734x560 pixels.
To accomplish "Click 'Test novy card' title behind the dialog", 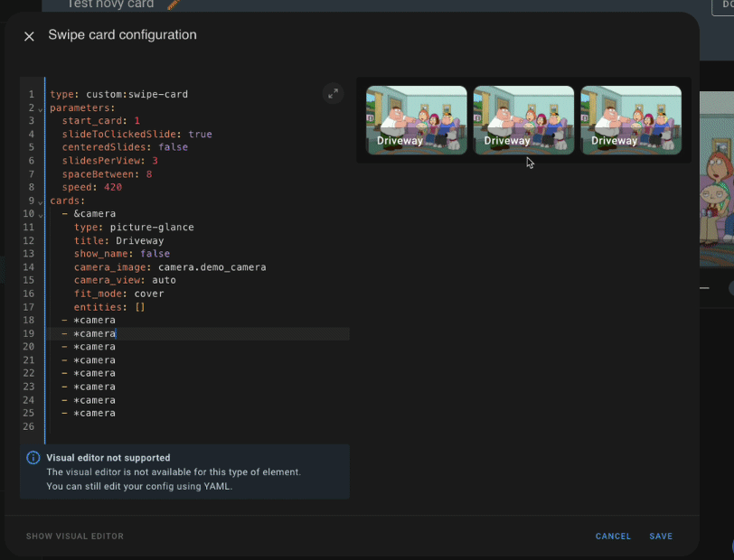I will point(110,5).
